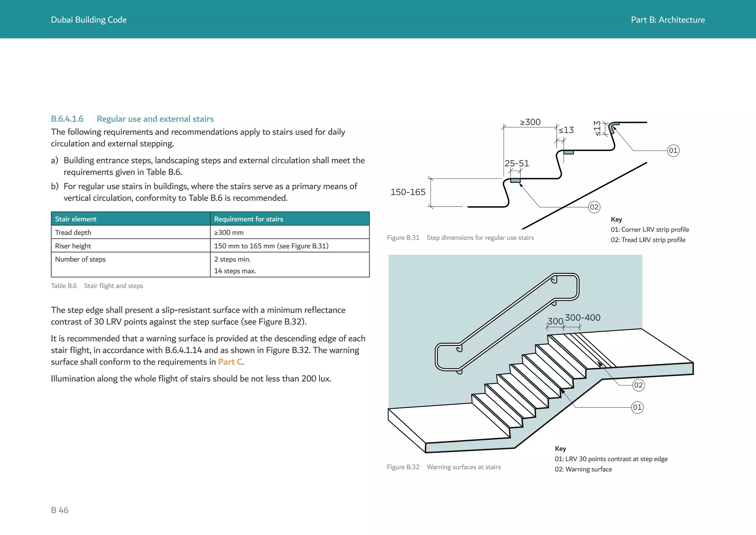Click the 150-165 riser dimension label

click(x=408, y=192)
